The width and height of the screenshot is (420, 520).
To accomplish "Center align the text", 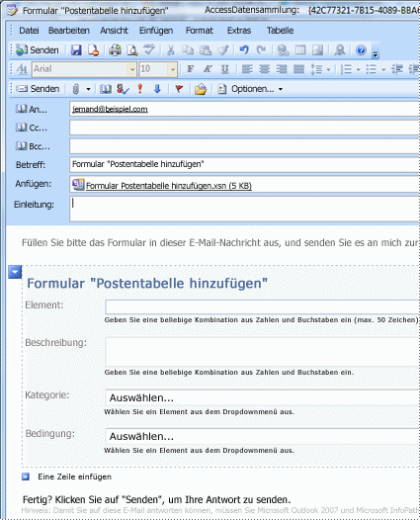I will coord(264,69).
